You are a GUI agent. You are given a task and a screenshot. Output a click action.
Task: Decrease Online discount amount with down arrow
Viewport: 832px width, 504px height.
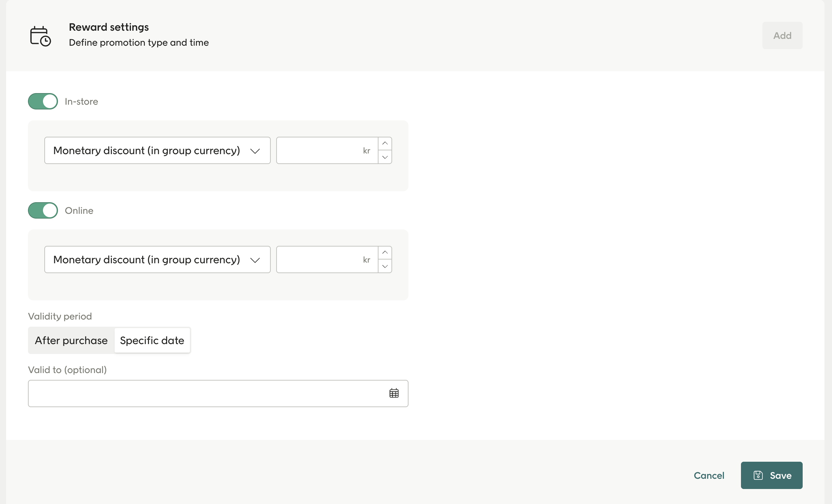[385, 266]
